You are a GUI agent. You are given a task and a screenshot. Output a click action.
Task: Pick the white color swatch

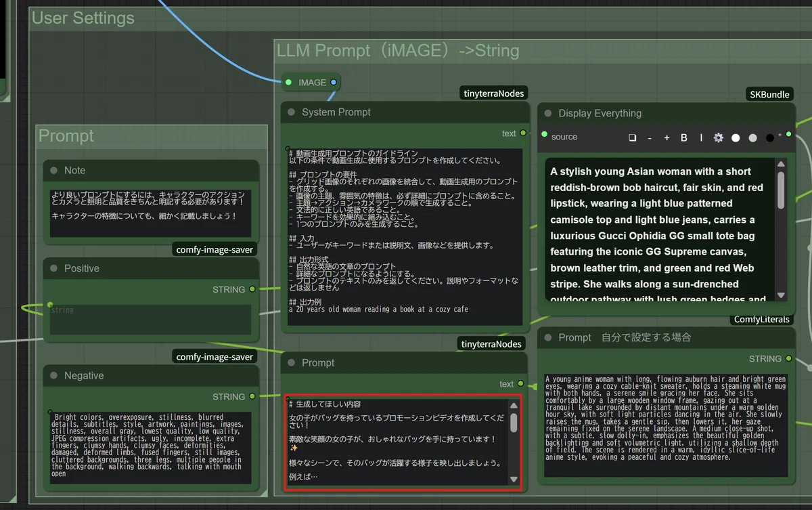click(x=736, y=137)
